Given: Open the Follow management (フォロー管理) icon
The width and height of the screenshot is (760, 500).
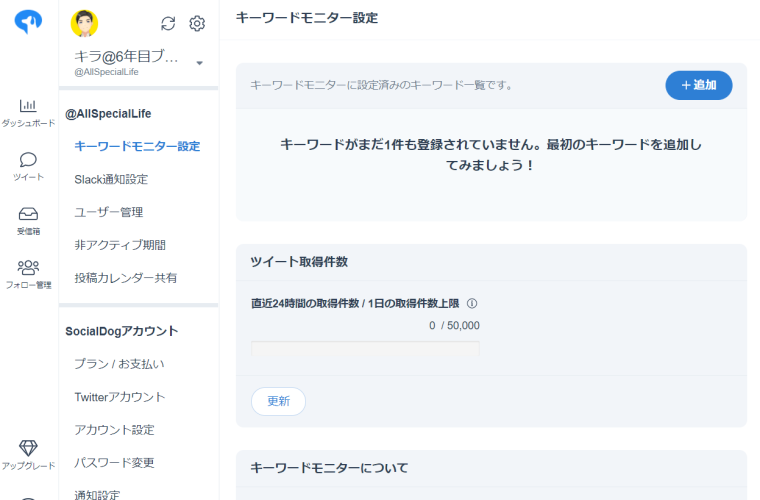Looking at the screenshot, I should (x=28, y=268).
